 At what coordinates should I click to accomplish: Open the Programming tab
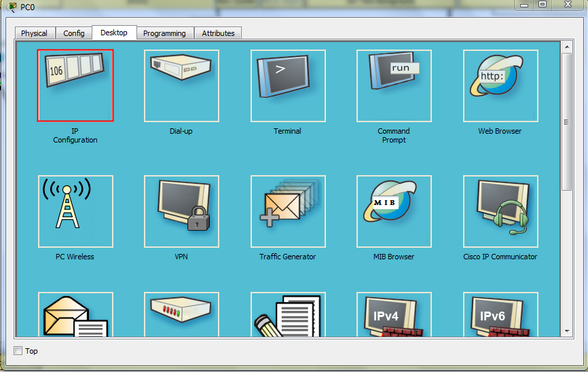pos(164,33)
